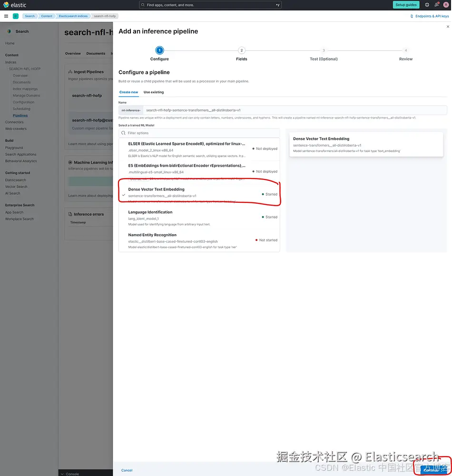Switch to the Create new tab
This screenshot has height=476, width=452.
(x=128, y=92)
